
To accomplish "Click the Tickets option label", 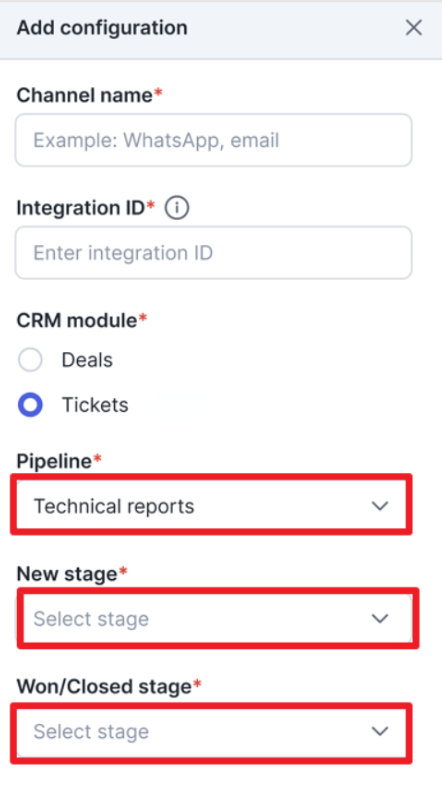I will tap(95, 405).
